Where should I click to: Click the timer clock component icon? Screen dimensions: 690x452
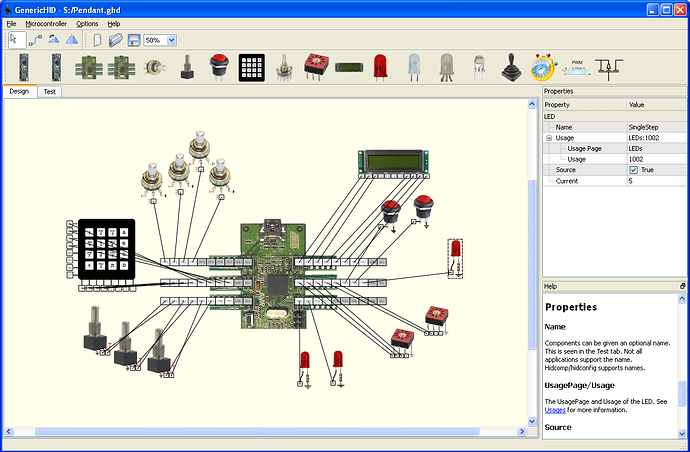pos(543,67)
